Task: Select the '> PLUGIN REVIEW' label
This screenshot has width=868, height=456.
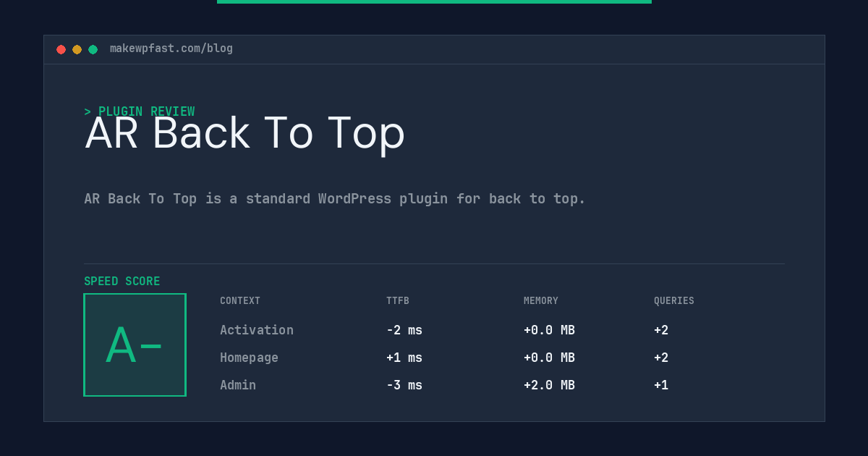Action: click(140, 111)
